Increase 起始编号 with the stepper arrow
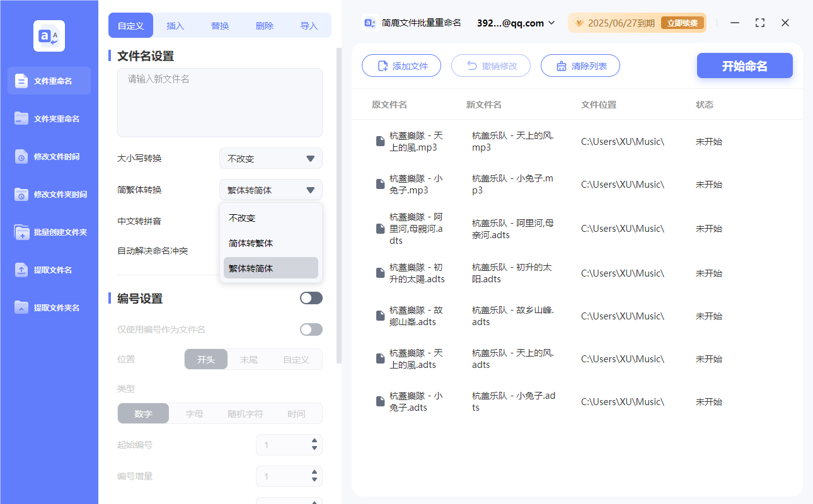Screen dimensions: 813x504 (314, 441)
